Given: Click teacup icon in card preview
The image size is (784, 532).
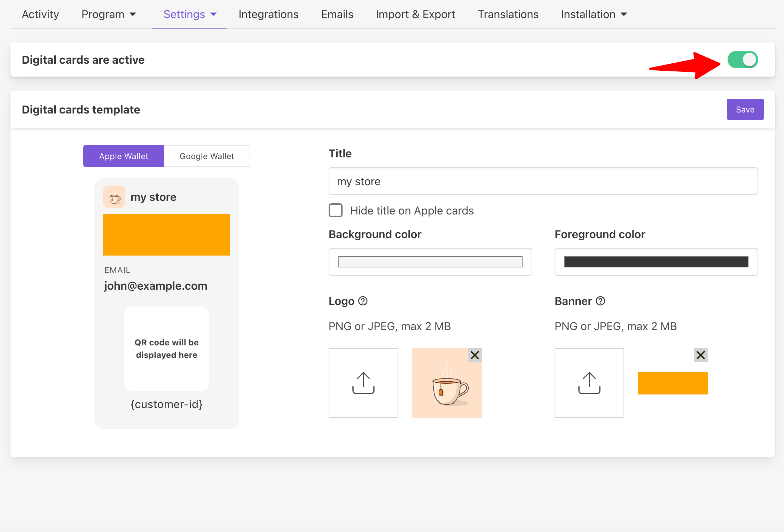Looking at the screenshot, I should (x=114, y=197).
